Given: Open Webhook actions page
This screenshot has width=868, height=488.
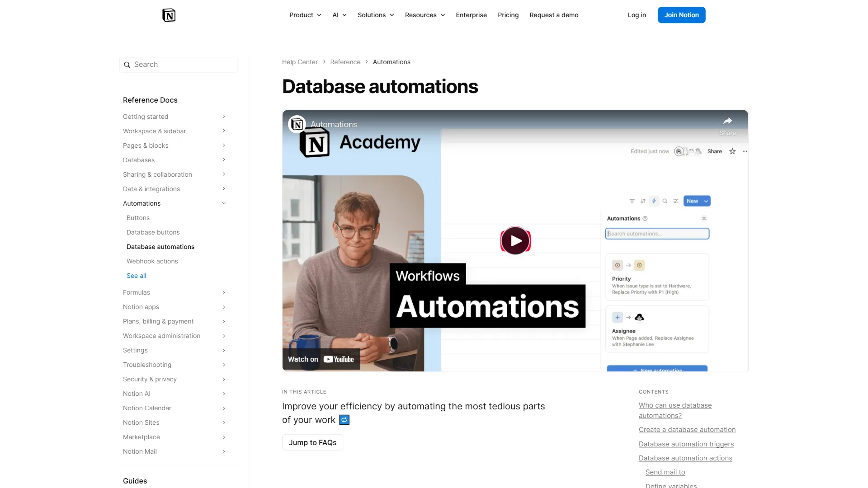Looking at the screenshot, I should 152,261.
